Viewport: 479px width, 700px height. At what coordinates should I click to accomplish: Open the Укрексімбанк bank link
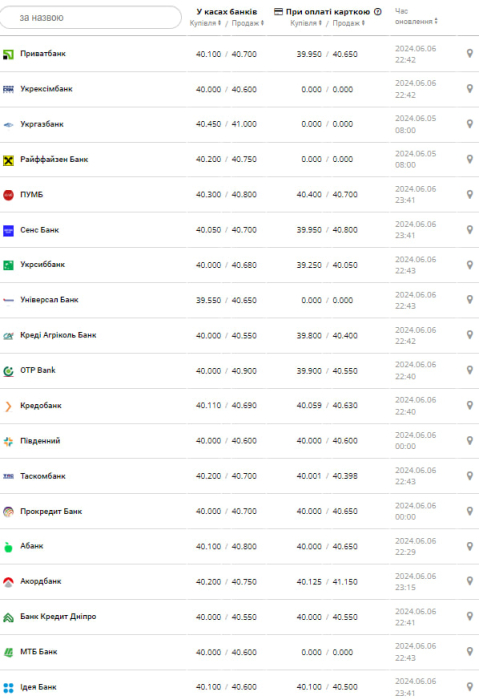[x=46, y=89]
